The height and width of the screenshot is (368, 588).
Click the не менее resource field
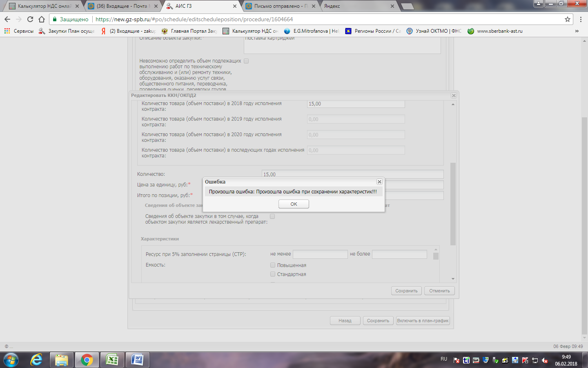pyautogui.click(x=320, y=254)
